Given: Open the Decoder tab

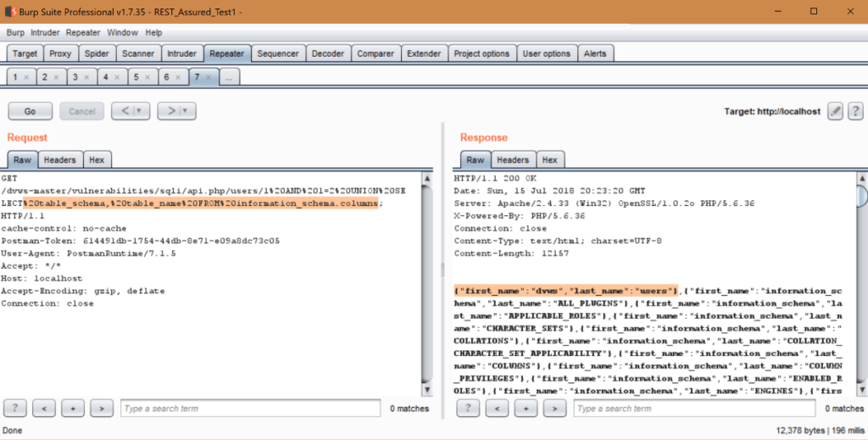Looking at the screenshot, I should 327,53.
